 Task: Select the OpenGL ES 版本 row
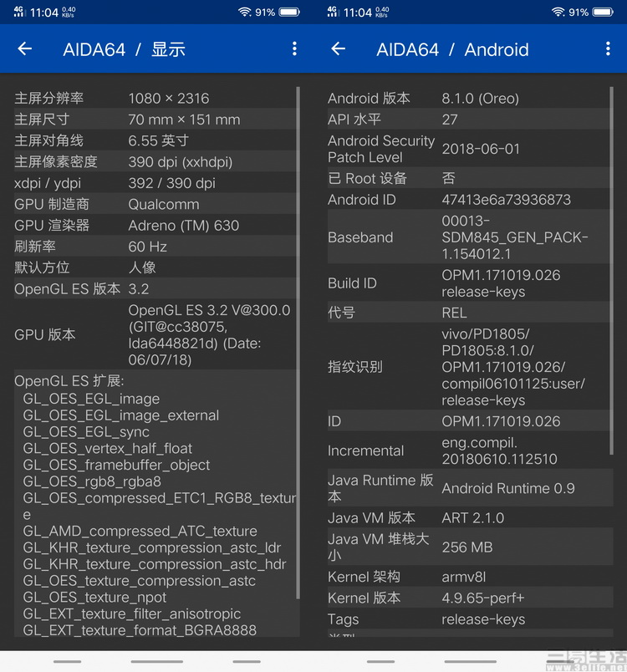point(155,289)
